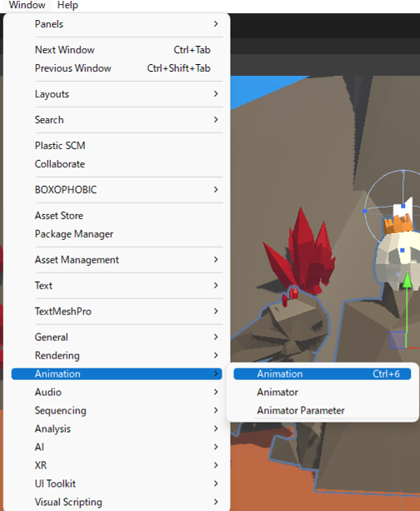The height and width of the screenshot is (511, 420).
Task: Expand the TextMeshPro submenu
Action: click(x=117, y=311)
